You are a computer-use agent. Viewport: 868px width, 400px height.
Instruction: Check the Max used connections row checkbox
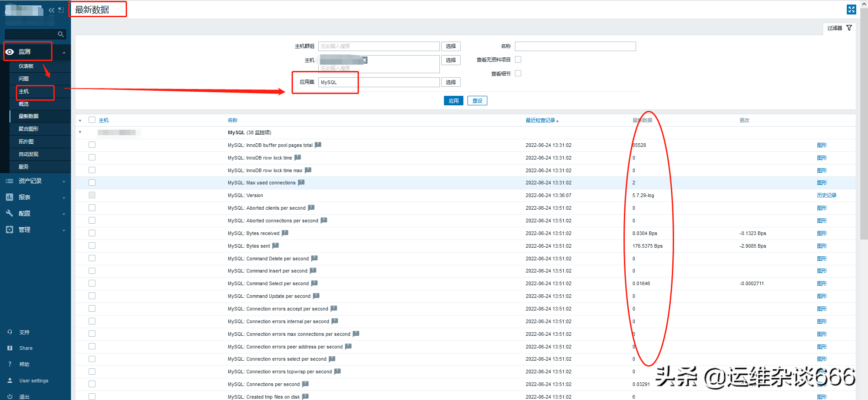(x=92, y=183)
